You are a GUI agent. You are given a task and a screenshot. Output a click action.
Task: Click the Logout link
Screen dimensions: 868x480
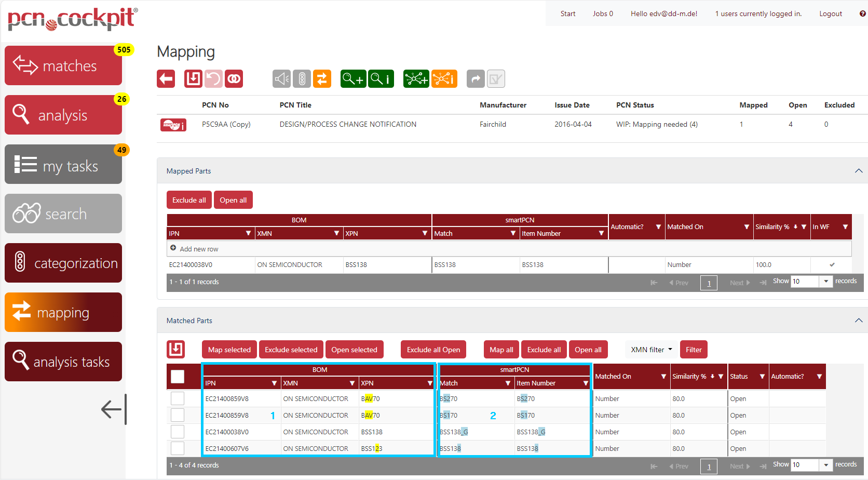(x=830, y=14)
